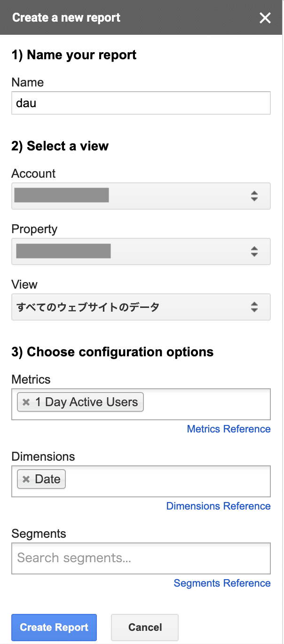The height and width of the screenshot is (644, 284).
Task: Open the Metrics Reference link
Action: (x=229, y=429)
